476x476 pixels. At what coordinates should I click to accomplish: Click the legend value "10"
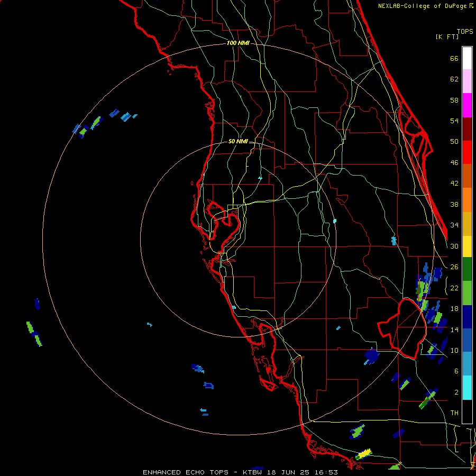click(x=454, y=350)
